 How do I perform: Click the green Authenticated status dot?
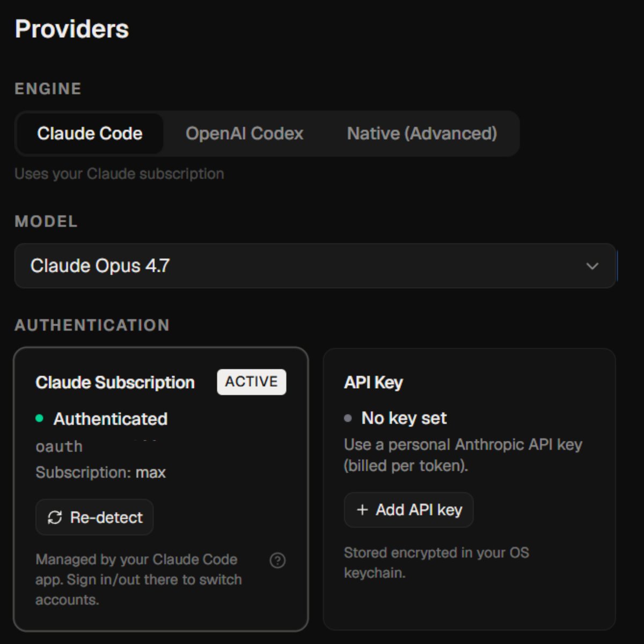(x=39, y=418)
